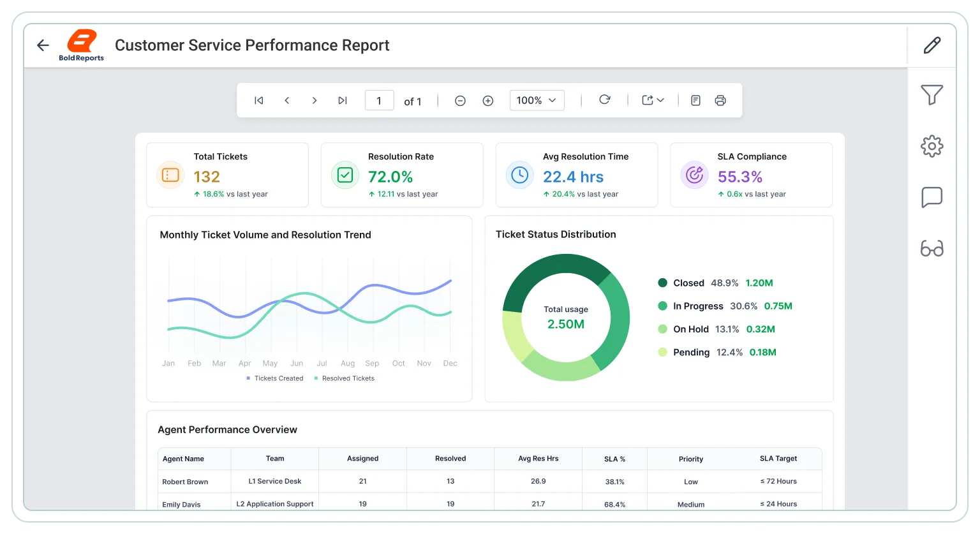Zoom in with the plus icon
Image resolution: width=980 pixels, height=534 pixels.
coord(488,101)
